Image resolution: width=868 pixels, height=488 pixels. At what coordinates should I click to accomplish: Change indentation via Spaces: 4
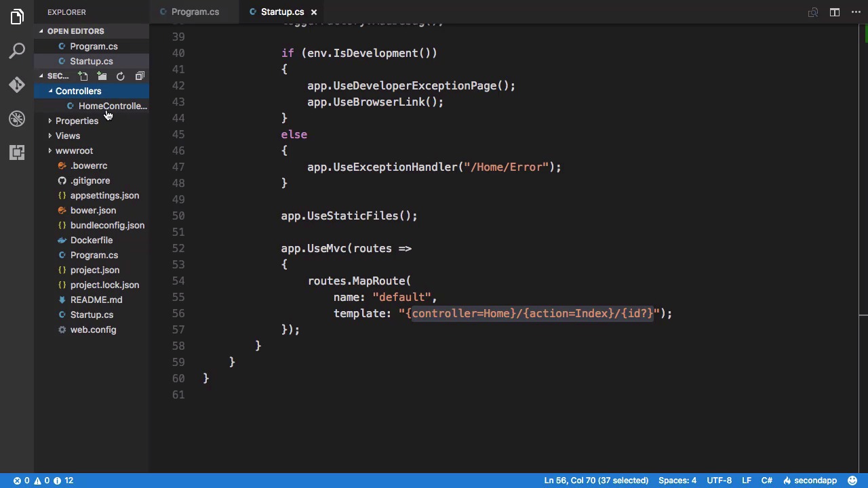(677, 481)
